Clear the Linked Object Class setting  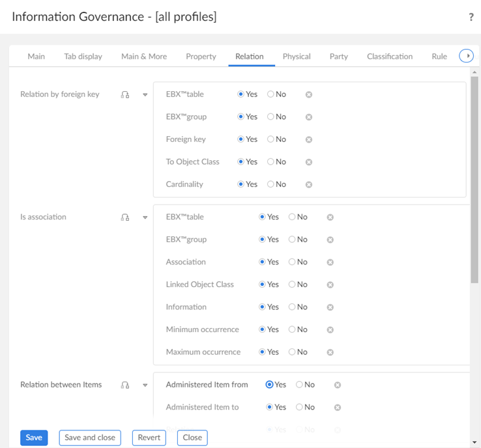(330, 285)
